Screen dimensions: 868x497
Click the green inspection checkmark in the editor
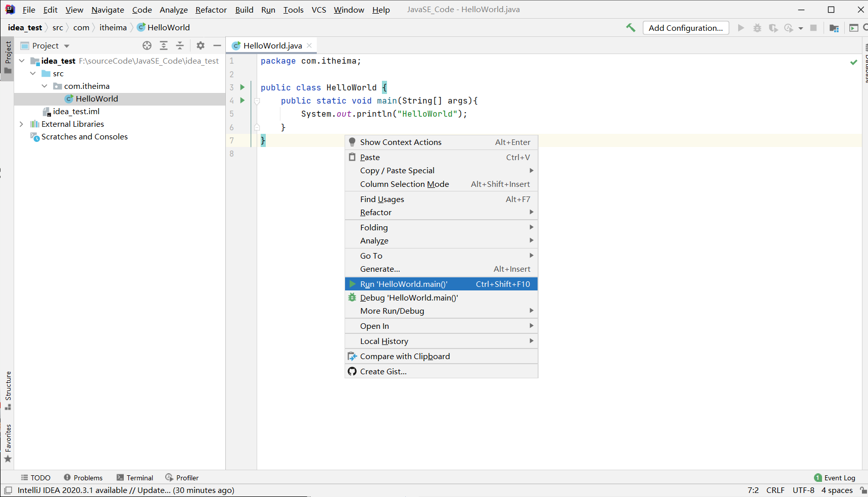(x=853, y=62)
